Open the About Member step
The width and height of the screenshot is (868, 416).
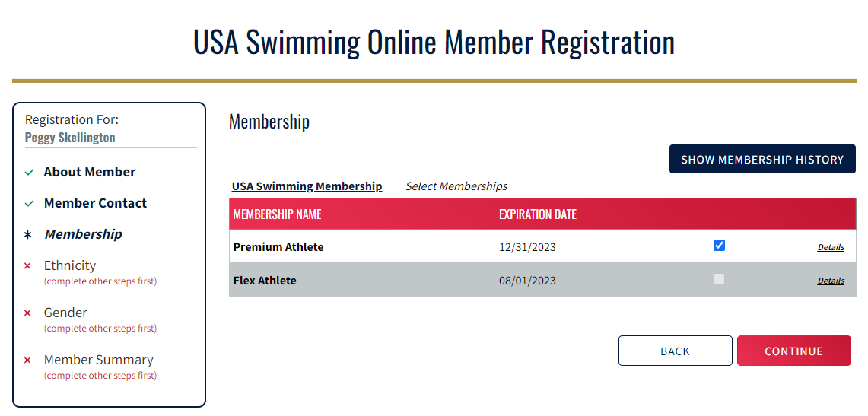coord(90,172)
